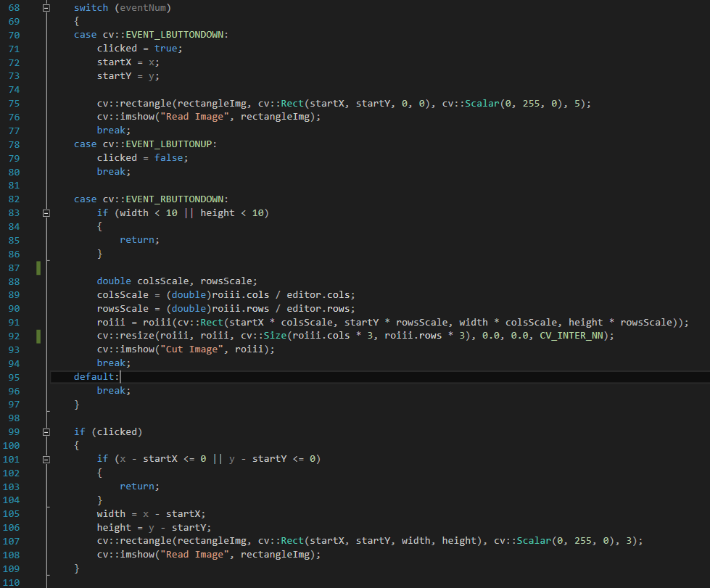The width and height of the screenshot is (710, 588).
Task: Click the keyword false on line 79
Action: click(x=168, y=158)
